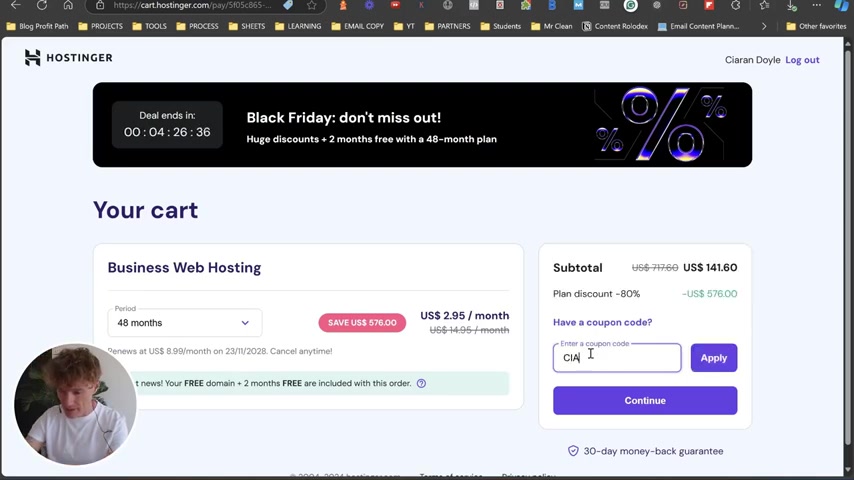This screenshot has height=480, width=854.
Task: Open the red Flipboard extension icon
Action: coord(709,5)
